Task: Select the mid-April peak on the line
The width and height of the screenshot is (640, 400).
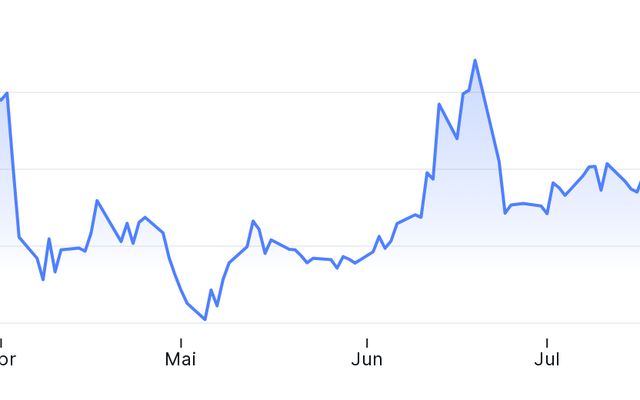Action: click(x=97, y=200)
